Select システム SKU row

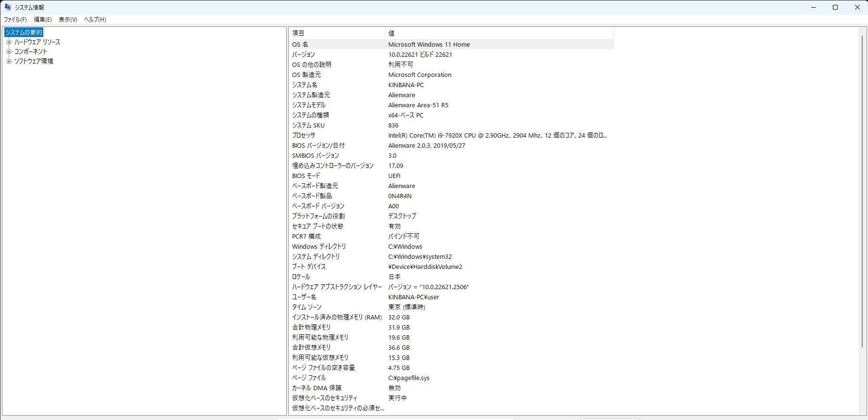[x=451, y=125]
